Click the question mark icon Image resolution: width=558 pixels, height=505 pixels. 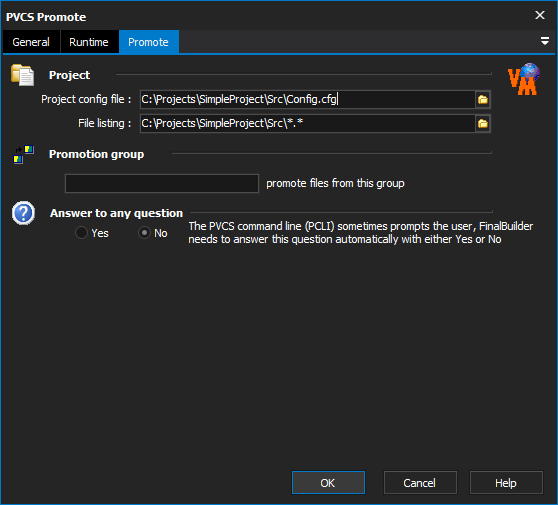click(23, 213)
